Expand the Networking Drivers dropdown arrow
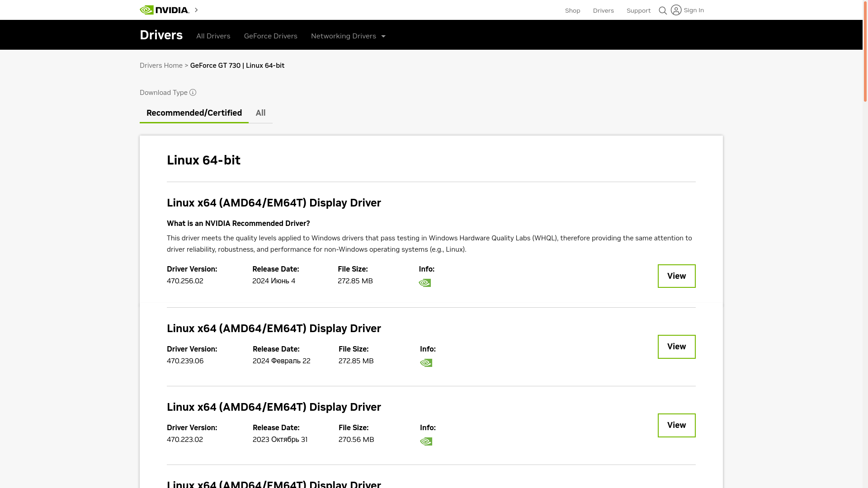This screenshot has width=868, height=488. [x=383, y=36]
